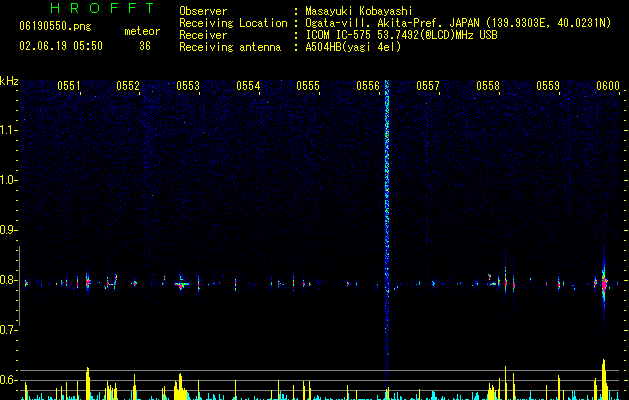
Task: Click the Receiving Location label
Action: (x=233, y=23)
